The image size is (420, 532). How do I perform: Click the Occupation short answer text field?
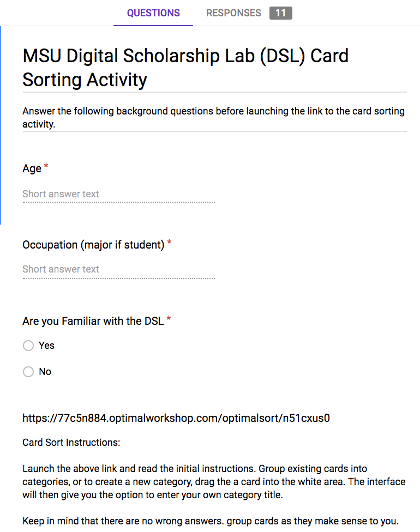click(x=118, y=270)
